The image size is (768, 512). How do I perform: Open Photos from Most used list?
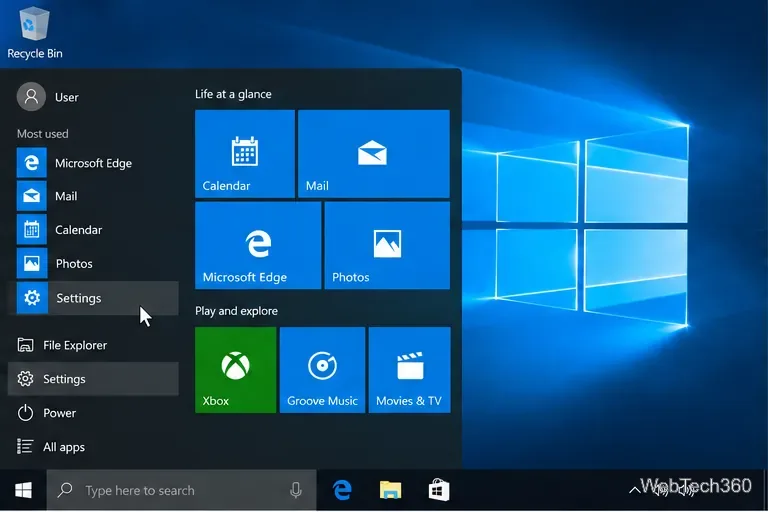tap(93, 264)
